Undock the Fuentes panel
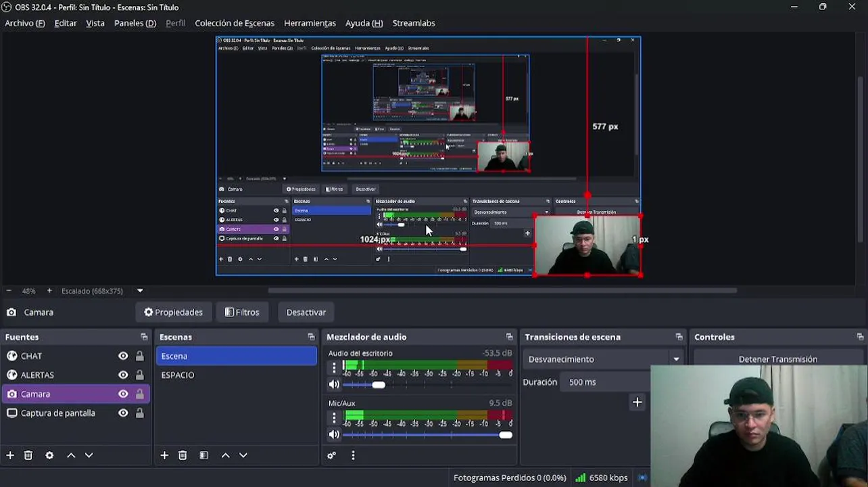 [144, 337]
